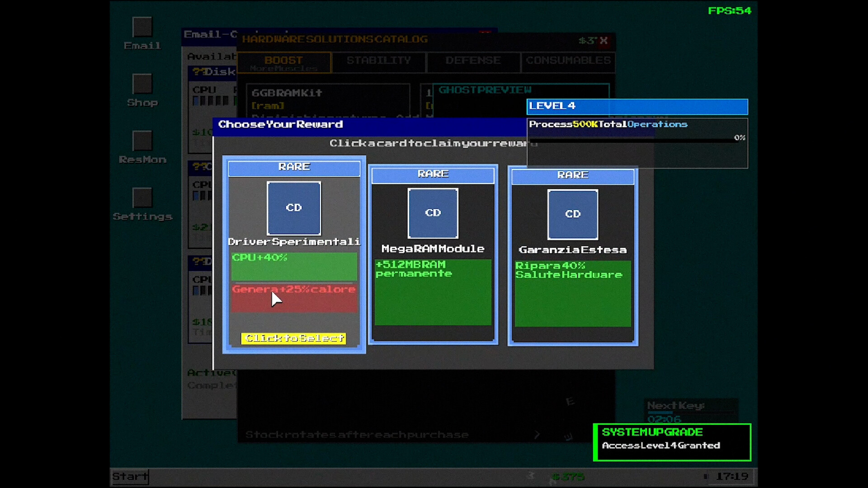Select the Driver Sperimentali CD icon
This screenshot has width=868, height=488.
click(294, 208)
